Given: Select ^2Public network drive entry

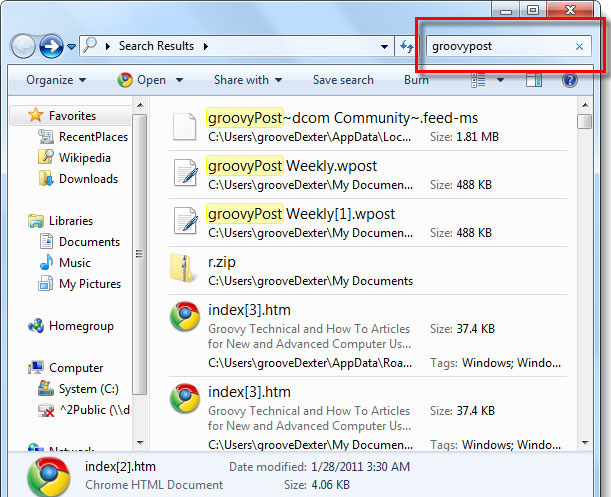Looking at the screenshot, I should pyautogui.click(x=94, y=410).
